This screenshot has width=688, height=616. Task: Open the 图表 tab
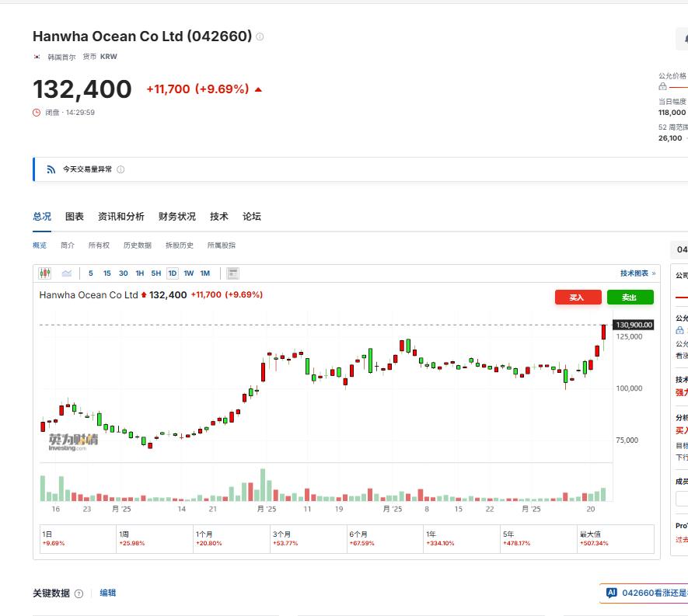(75, 217)
